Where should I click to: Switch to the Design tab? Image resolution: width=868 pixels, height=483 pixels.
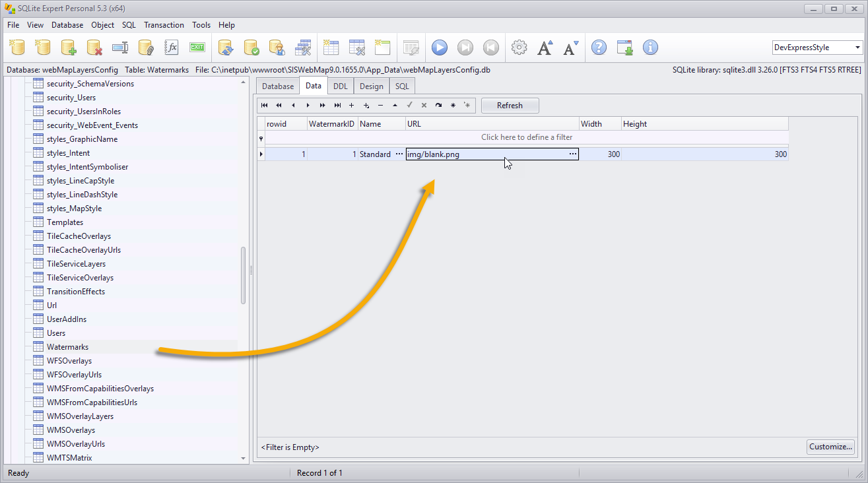click(371, 86)
